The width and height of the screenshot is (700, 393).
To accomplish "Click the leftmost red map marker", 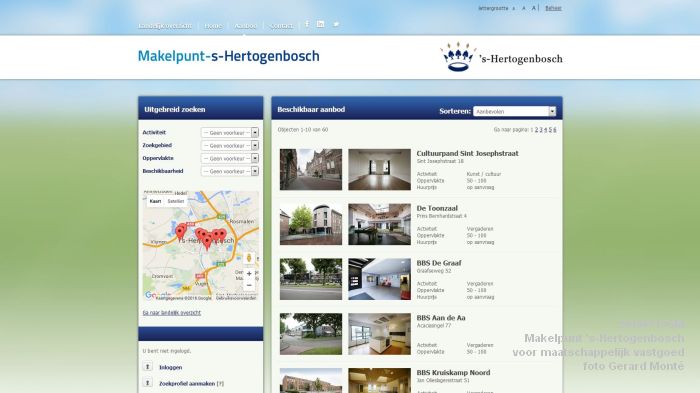I will coord(179,233).
